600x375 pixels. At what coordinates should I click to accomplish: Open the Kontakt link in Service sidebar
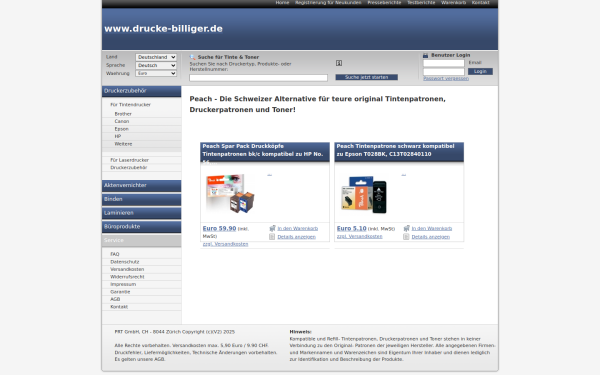coord(119,307)
